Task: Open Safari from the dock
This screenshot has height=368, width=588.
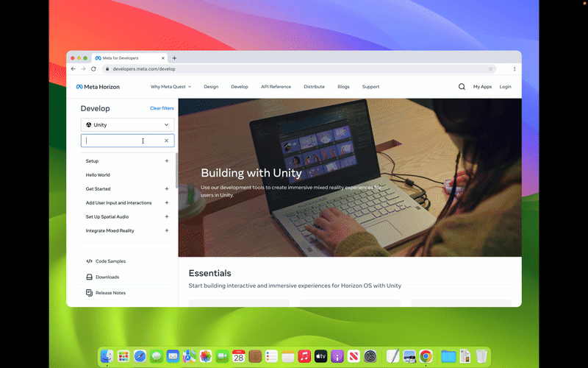Action: pyautogui.click(x=140, y=356)
